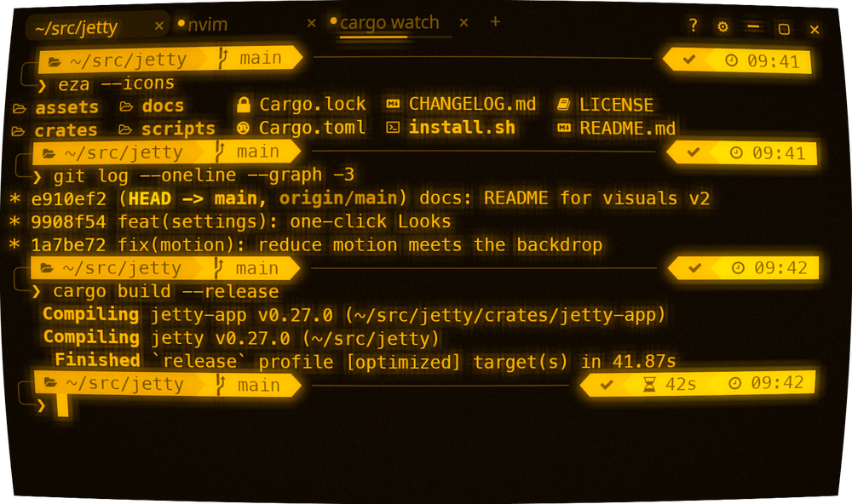Click commit hash 1a7be72
The image size is (852, 504).
(x=68, y=245)
